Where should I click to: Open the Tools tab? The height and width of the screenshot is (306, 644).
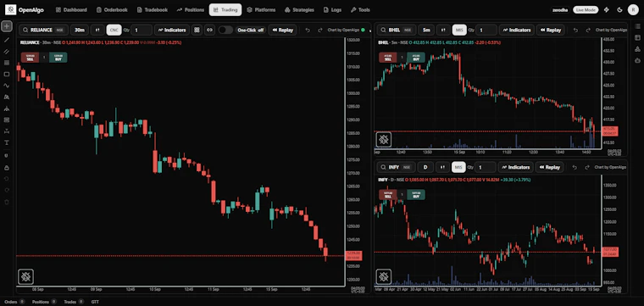coord(360,10)
